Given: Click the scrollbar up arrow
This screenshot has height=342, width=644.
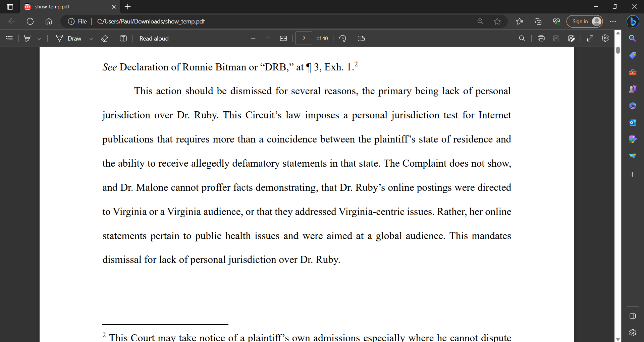Looking at the screenshot, I should tap(618, 33).
